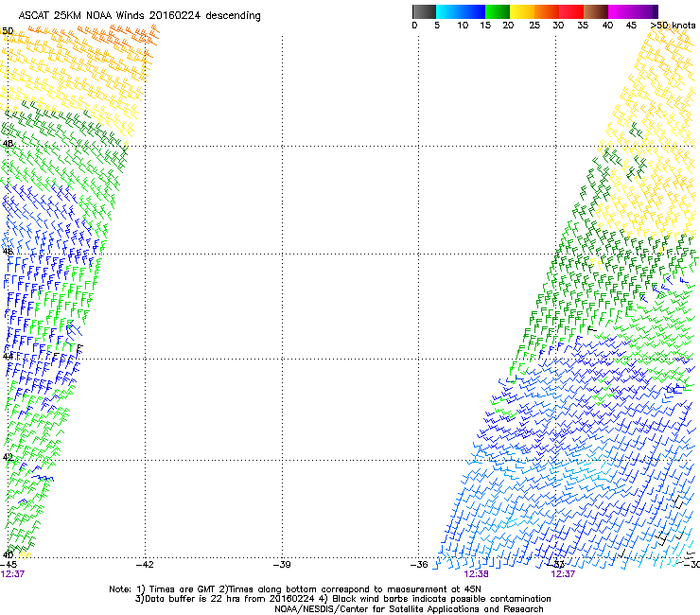700x615 pixels.
Task: Click the color scale's 30 label
Action: pos(558,26)
